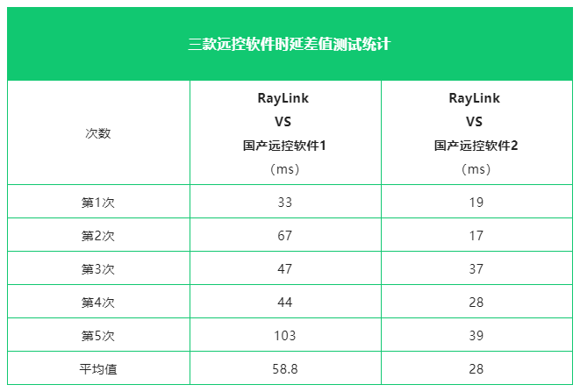
Task: Click the value 33 in row 第1次
Action: pyautogui.click(x=285, y=203)
